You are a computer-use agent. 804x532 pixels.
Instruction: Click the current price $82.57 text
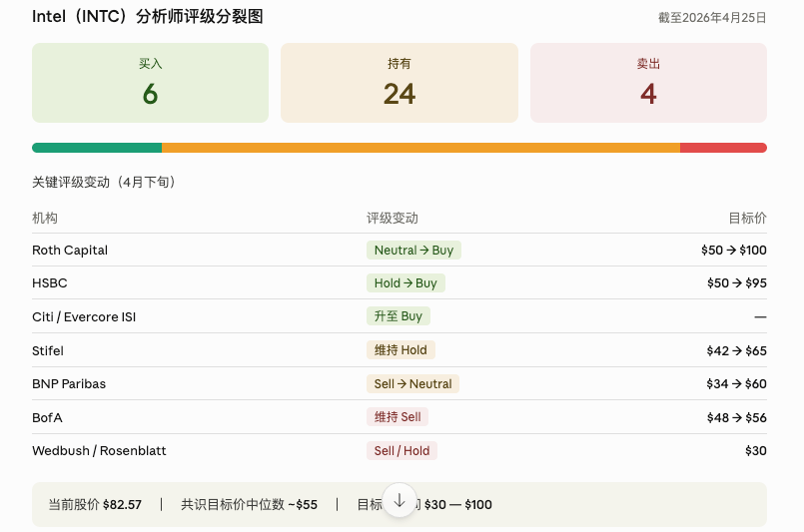[122, 505]
